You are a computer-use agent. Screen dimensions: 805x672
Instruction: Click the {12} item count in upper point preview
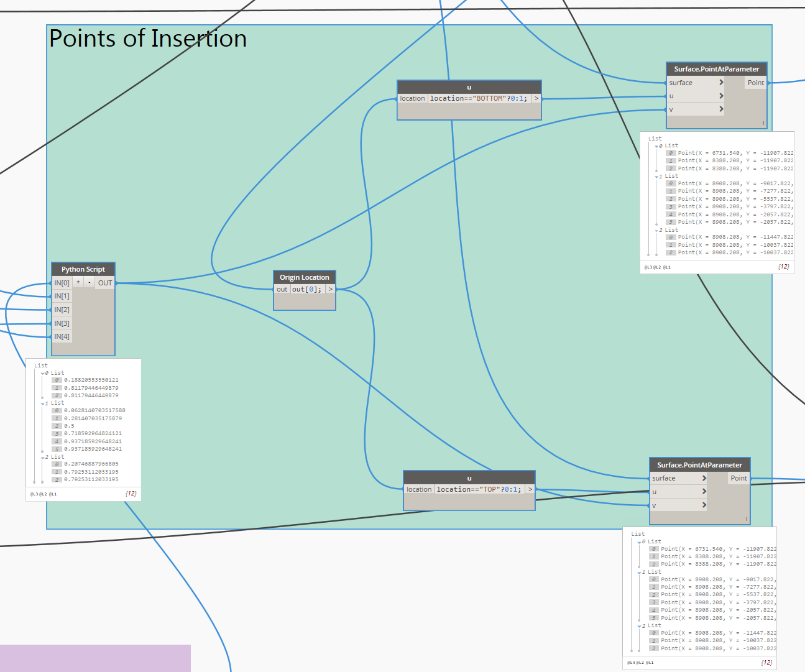pyautogui.click(x=783, y=267)
